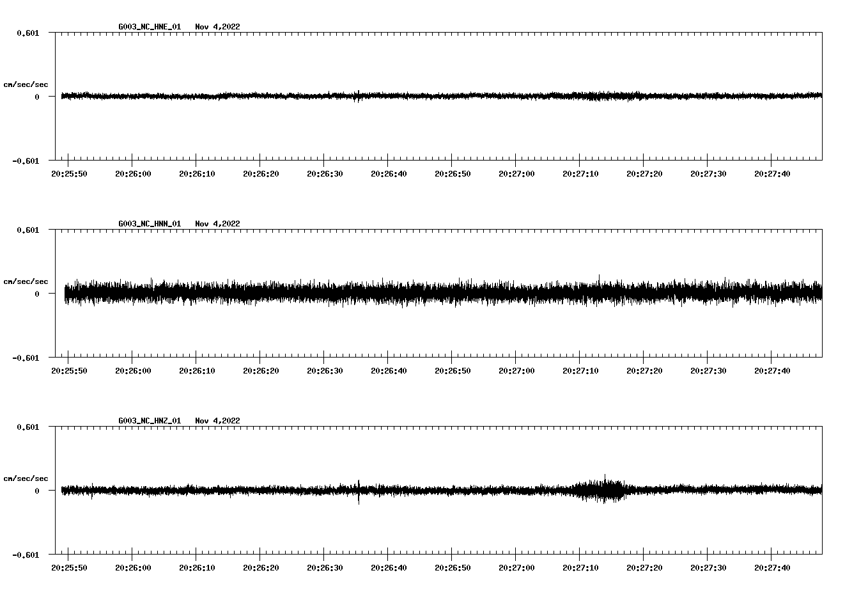
Task: Click the 0.601 upper limit on HNN plot
Action: click(x=27, y=230)
